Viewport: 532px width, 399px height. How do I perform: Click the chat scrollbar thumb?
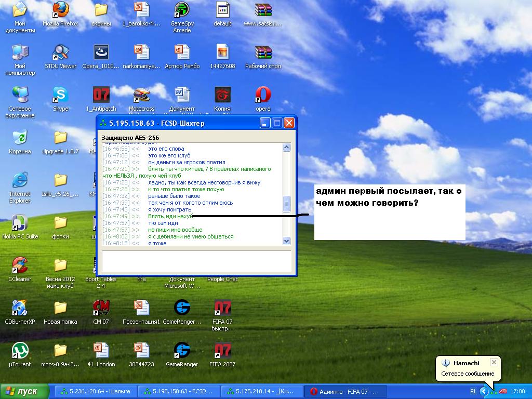pyautogui.click(x=287, y=204)
